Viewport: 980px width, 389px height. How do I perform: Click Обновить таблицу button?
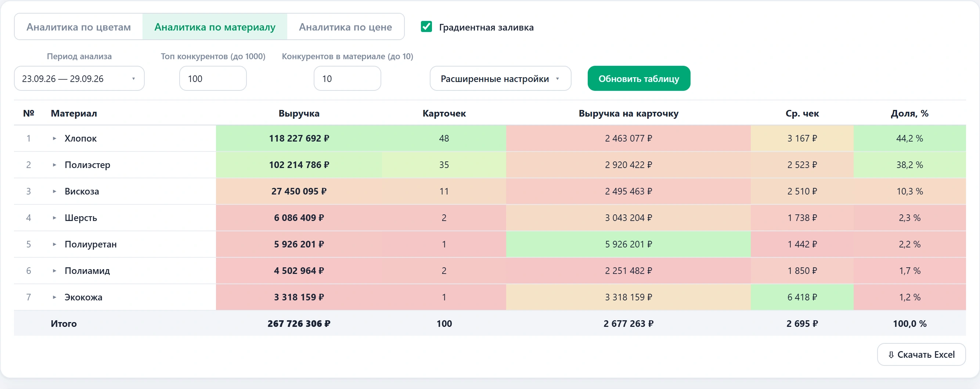(639, 78)
